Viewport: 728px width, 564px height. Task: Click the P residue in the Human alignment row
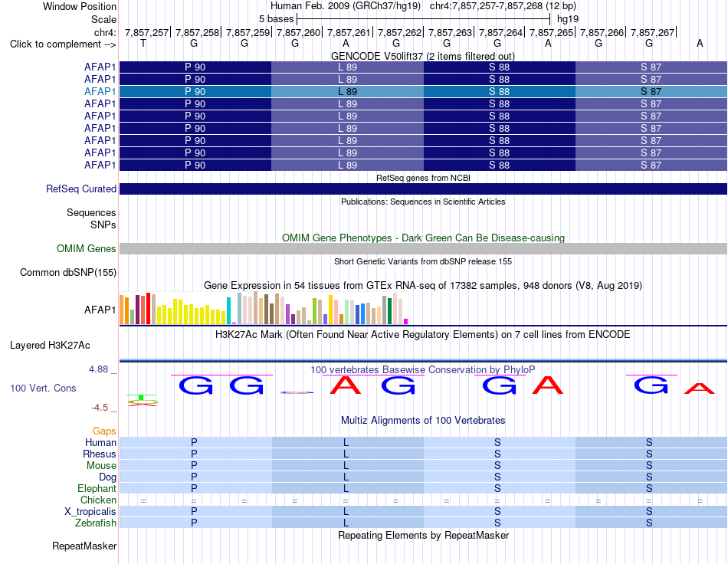pyautogui.click(x=194, y=442)
